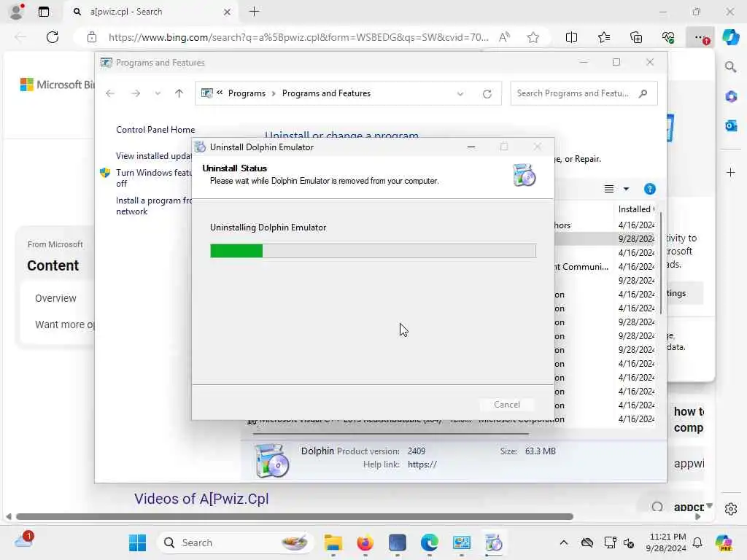Open the Favorites list icon

click(603, 37)
